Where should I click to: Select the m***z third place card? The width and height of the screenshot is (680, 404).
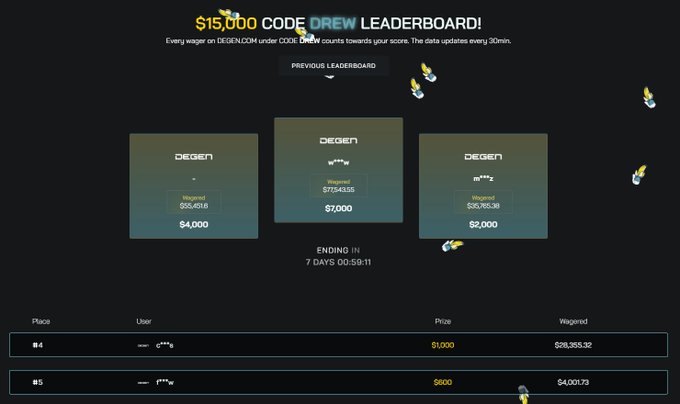(483, 186)
